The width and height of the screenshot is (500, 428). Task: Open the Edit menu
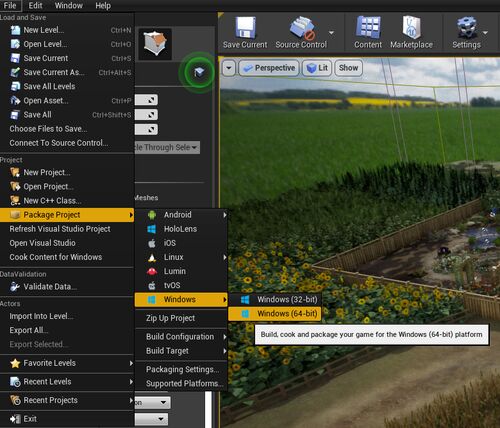point(35,6)
